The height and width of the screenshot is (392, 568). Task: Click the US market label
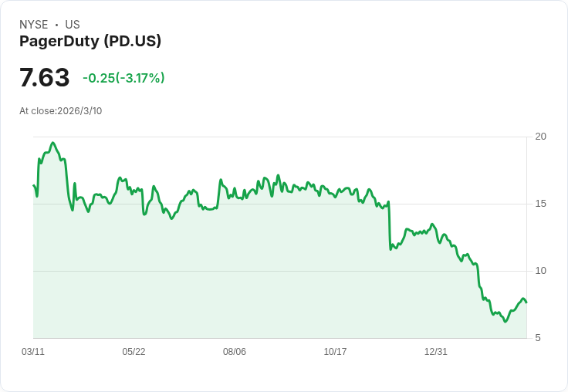pyautogui.click(x=73, y=25)
